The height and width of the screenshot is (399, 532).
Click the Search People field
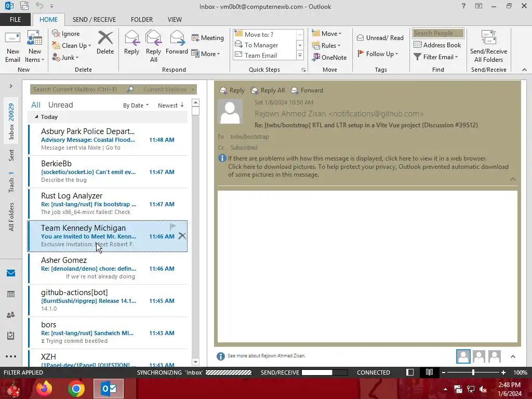[438, 33]
